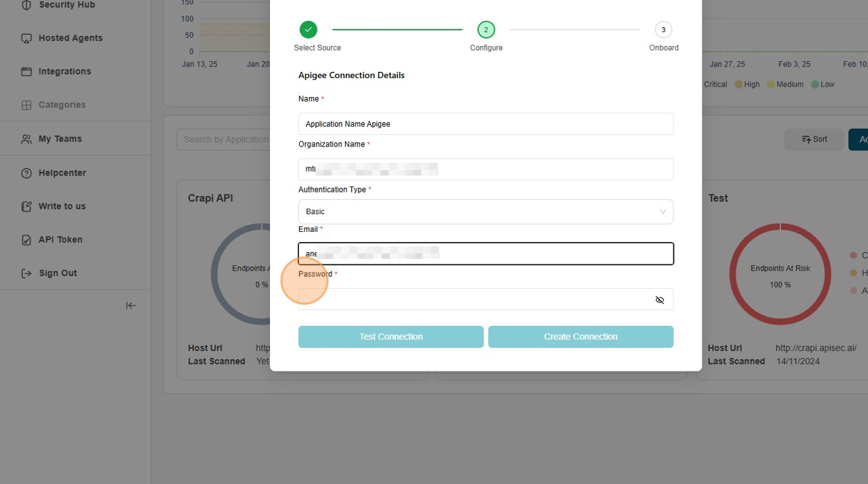Click the API Token icon
Image resolution: width=868 pixels, height=484 pixels.
coord(26,240)
